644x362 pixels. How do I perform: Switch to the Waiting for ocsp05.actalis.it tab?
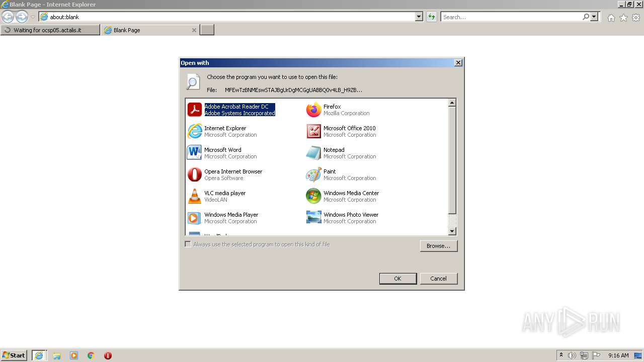(50, 30)
